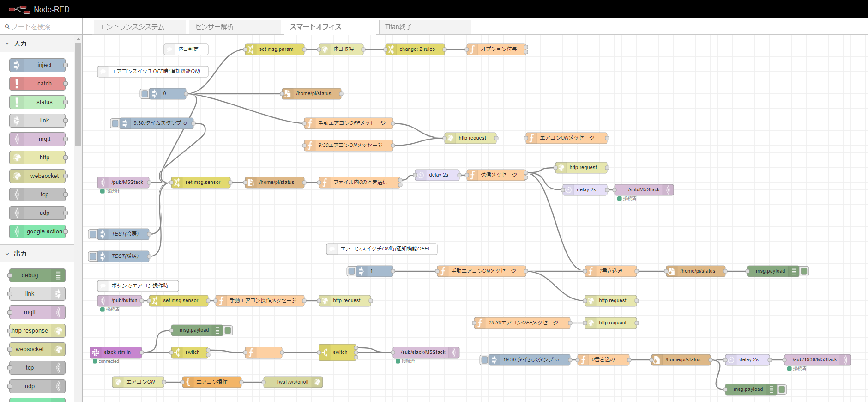Collapse the 入力 palette category
The width and height of the screenshot is (868, 402).
point(7,43)
